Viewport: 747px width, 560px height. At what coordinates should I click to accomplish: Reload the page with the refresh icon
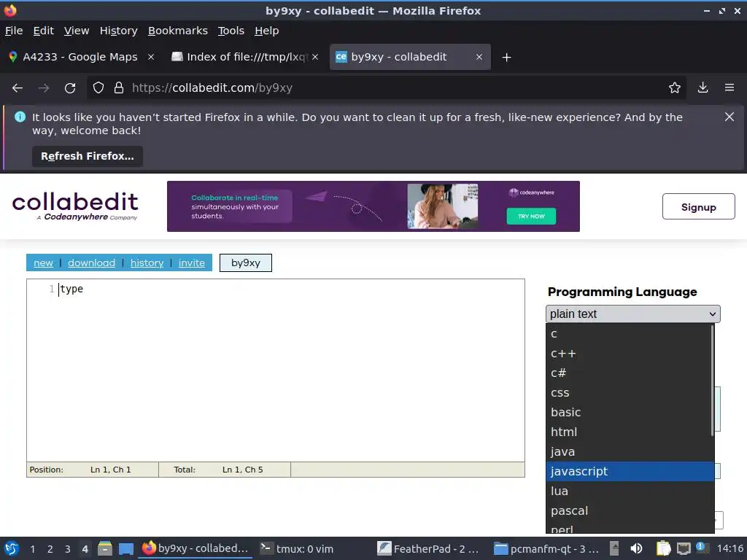70,88
